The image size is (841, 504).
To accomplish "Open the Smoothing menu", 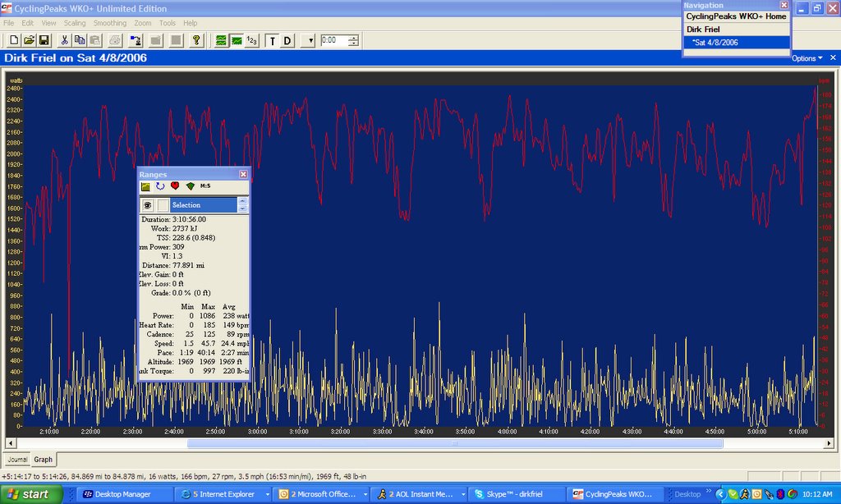I will [110, 23].
